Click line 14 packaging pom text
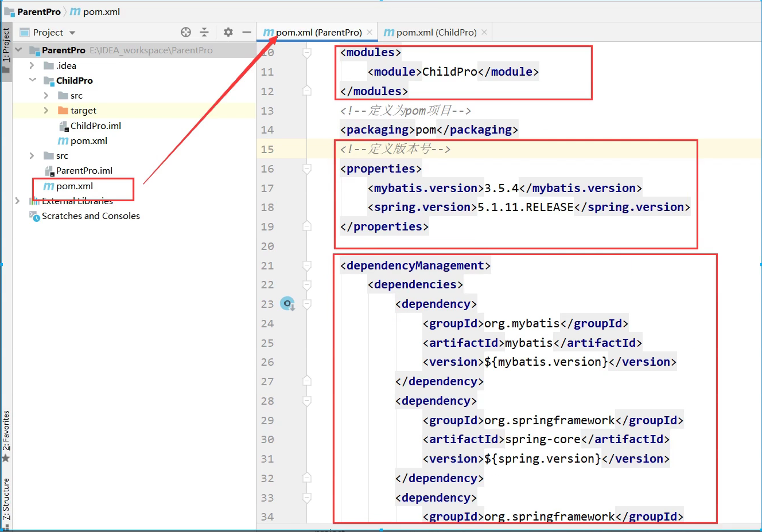762x532 pixels. point(429,130)
